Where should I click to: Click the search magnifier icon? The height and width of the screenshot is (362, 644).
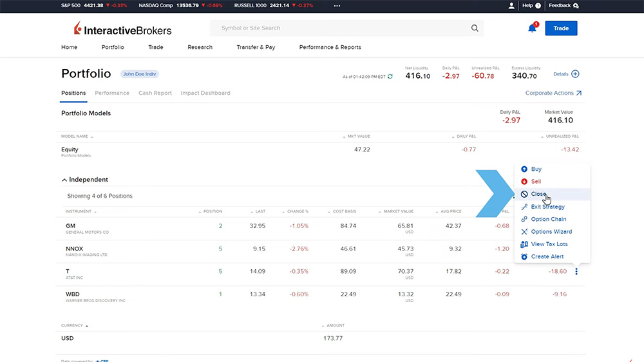(475, 28)
